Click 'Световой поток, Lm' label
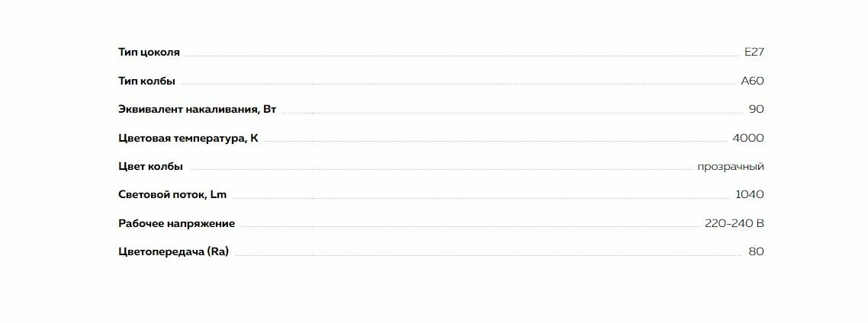This screenshot has height=323, width=868. pos(172,194)
